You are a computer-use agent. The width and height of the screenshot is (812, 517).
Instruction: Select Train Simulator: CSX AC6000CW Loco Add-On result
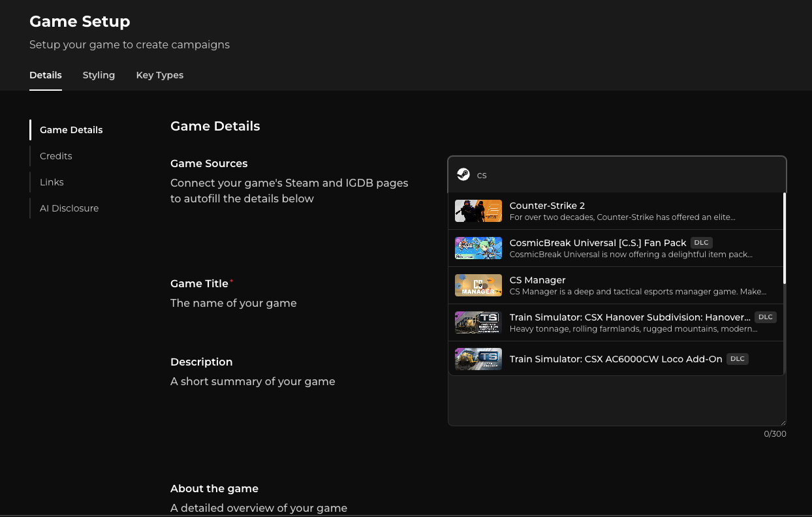click(616, 358)
